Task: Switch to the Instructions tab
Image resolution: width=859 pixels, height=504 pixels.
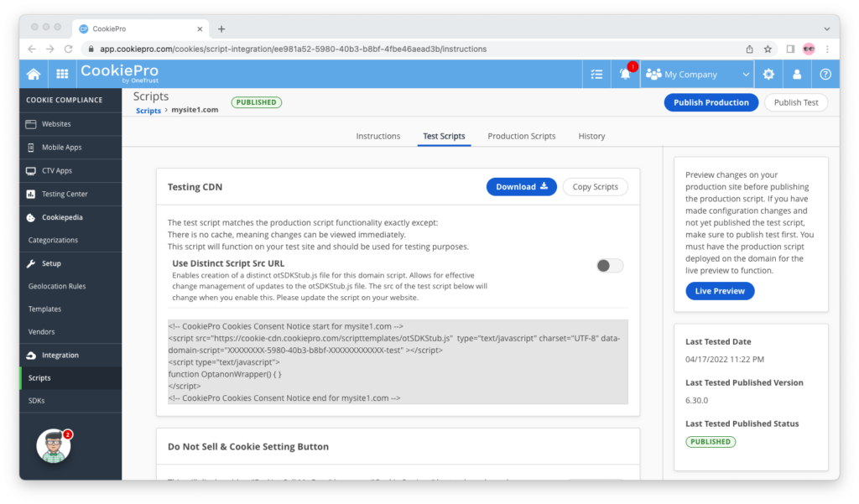Action: [378, 136]
